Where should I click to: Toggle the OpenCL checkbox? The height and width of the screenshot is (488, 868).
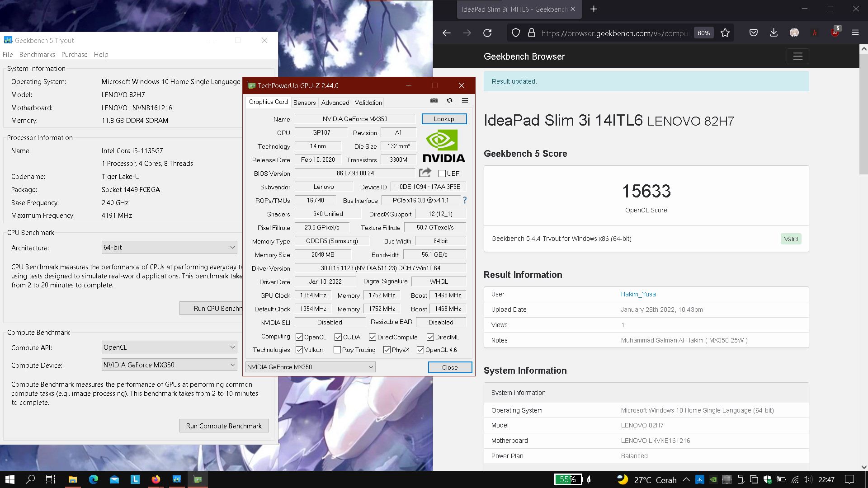(299, 337)
